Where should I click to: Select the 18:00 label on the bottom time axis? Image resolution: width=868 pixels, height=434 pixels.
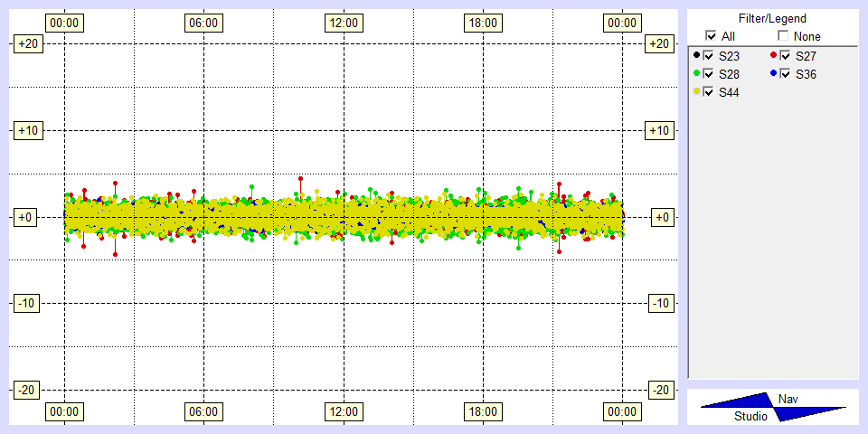(x=483, y=411)
